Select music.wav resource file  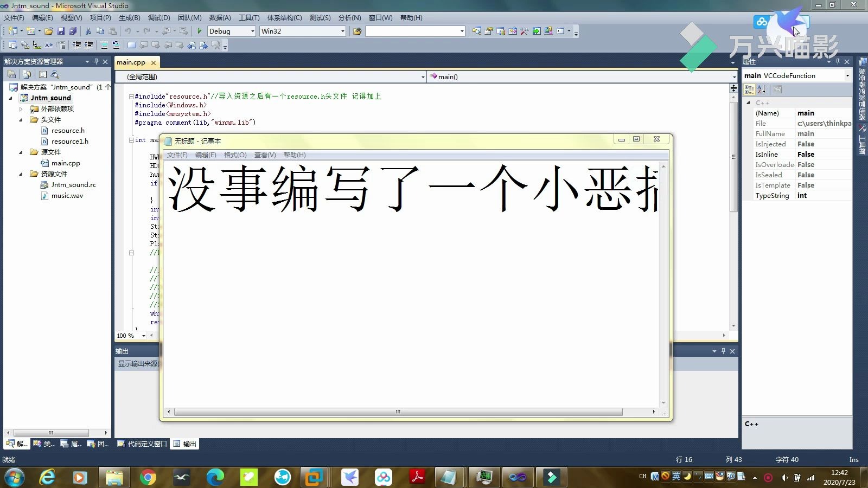point(67,196)
